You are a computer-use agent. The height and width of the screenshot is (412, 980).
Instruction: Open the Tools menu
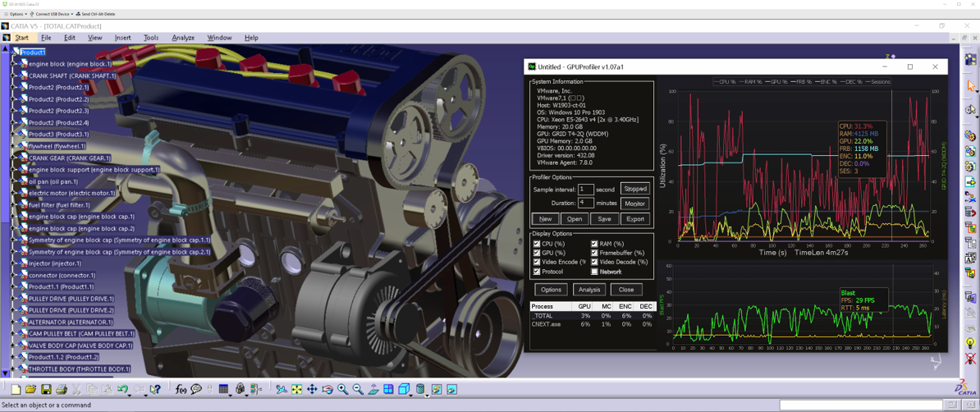click(x=151, y=38)
